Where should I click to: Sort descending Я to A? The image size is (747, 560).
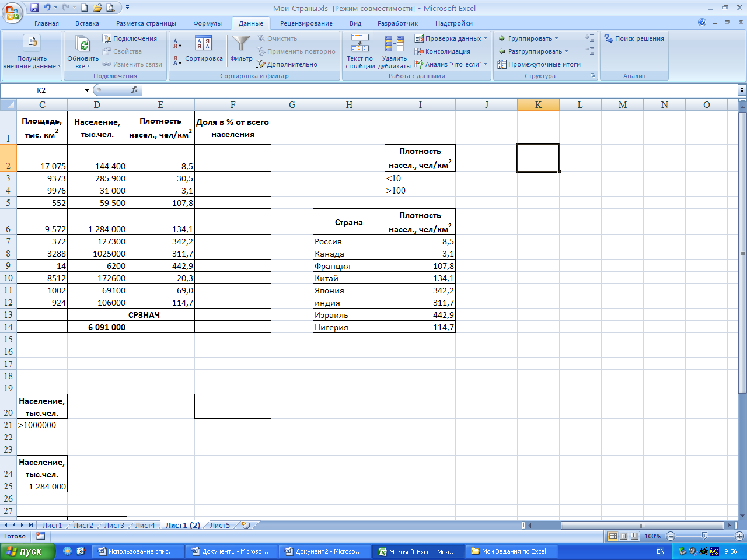177,60
